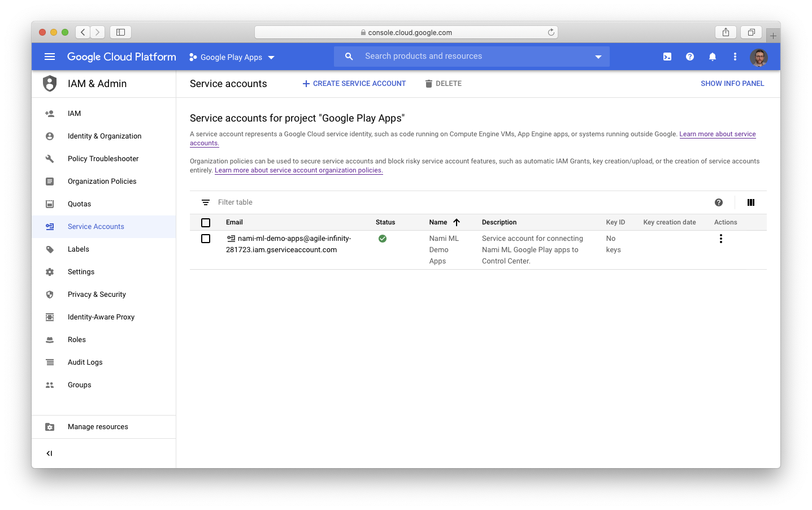Screen dimensions: 812x510
Task: Open Audit Logs
Action: point(104,362)
